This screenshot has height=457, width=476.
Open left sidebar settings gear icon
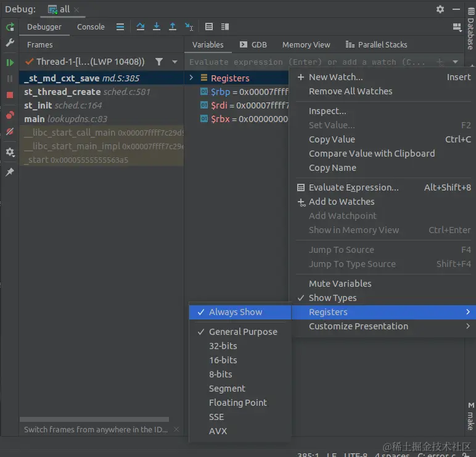point(10,152)
